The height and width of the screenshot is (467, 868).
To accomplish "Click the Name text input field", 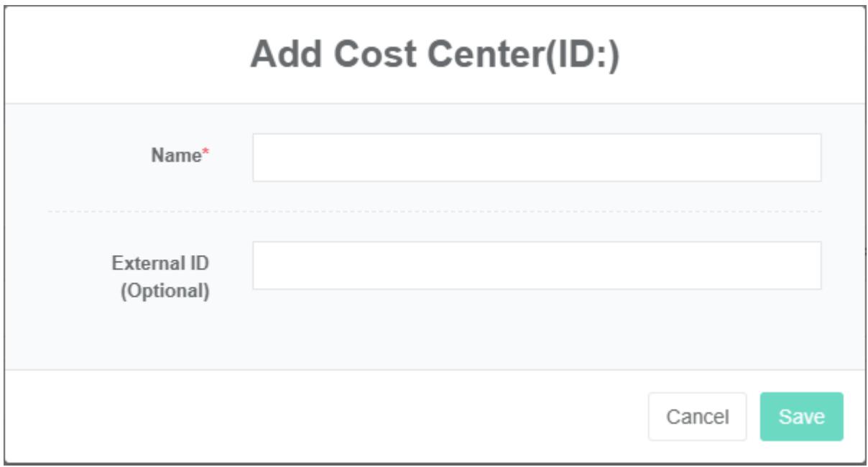I will point(536,157).
